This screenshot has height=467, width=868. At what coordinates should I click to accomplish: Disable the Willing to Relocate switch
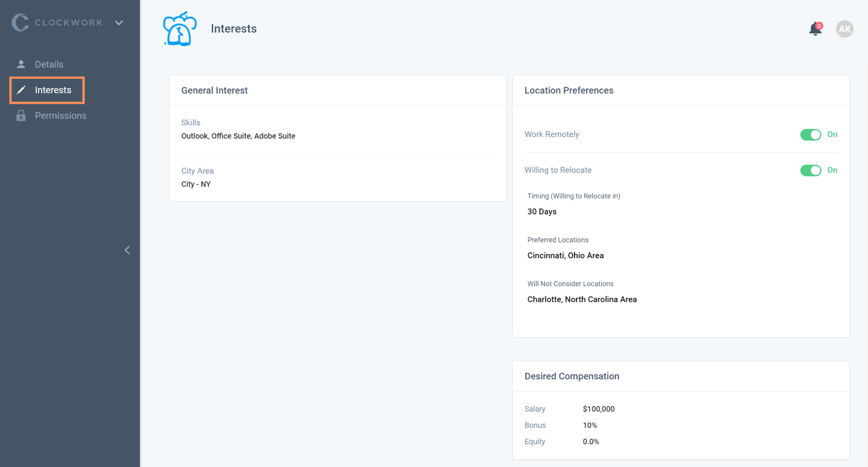tap(810, 170)
